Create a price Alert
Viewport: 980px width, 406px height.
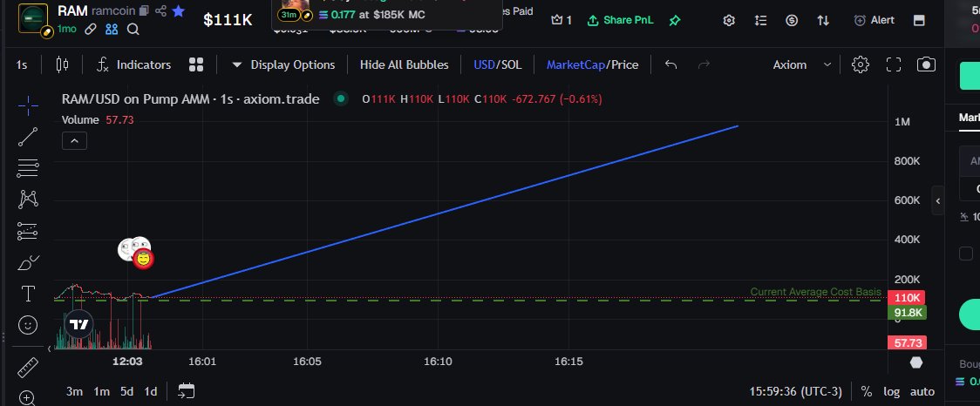tap(875, 21)
